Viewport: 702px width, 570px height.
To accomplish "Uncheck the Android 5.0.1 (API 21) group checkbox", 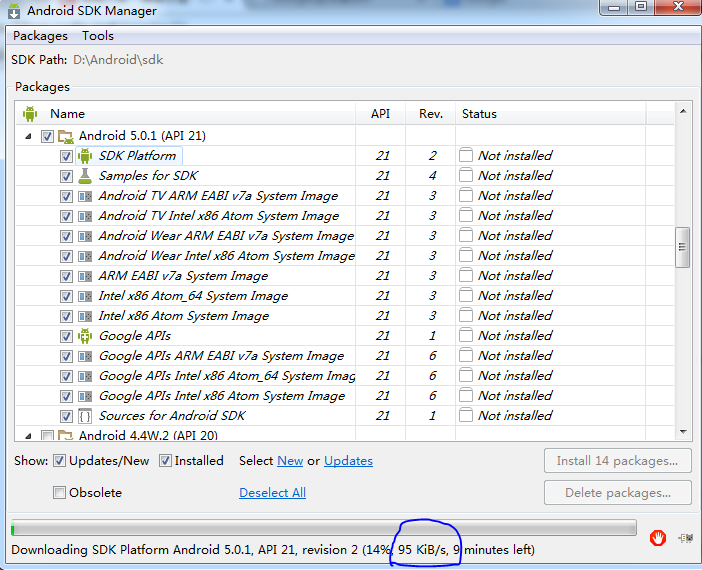I will point(47,136).
